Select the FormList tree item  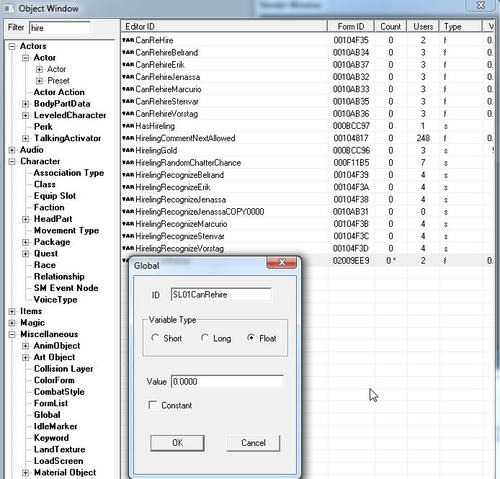pos(51,403)
